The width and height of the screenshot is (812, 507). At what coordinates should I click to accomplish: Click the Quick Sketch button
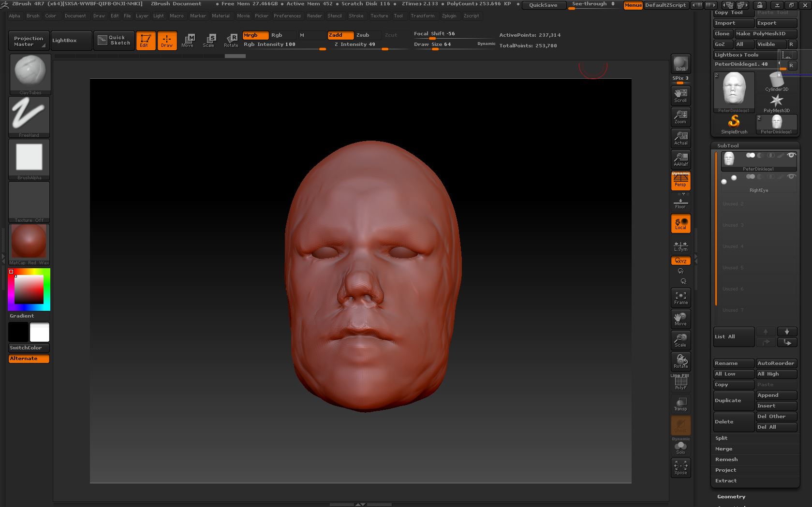(x=114, y=40)
